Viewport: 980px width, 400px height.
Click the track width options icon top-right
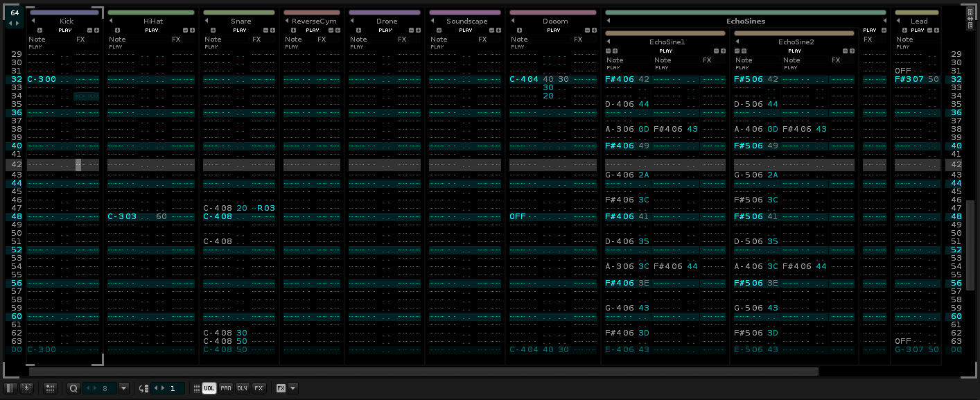coord(970,19)
